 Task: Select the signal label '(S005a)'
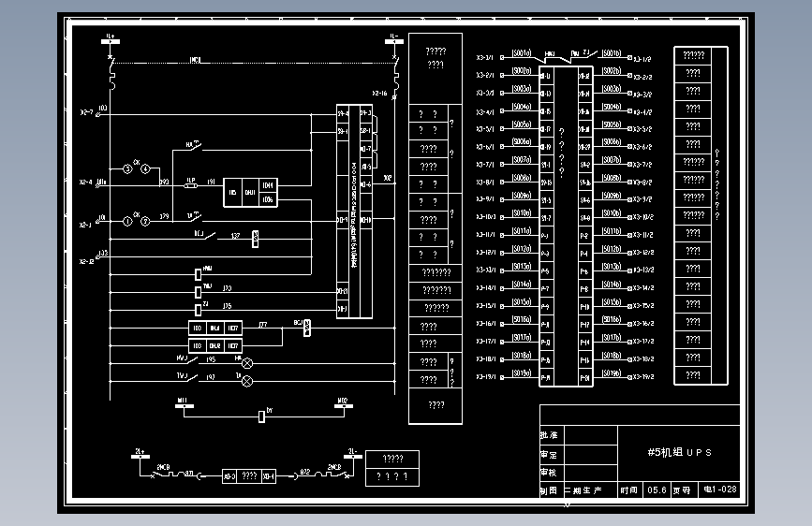click(x=522, y=124)
